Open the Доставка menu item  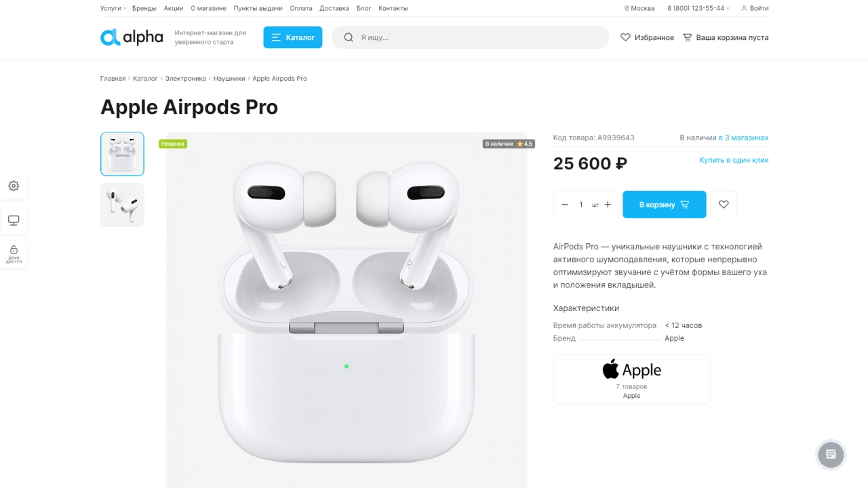pyautogui.click(x=334, y=8)
